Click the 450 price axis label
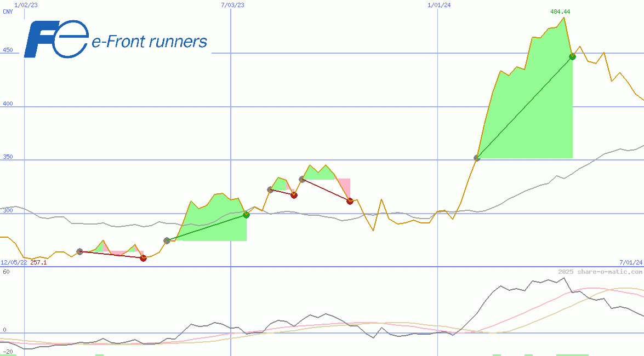 coord(8,50)
